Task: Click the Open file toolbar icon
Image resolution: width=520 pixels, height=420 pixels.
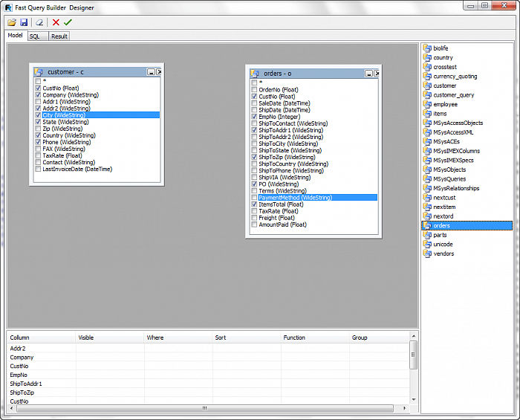Action: [x=12, y=23]
